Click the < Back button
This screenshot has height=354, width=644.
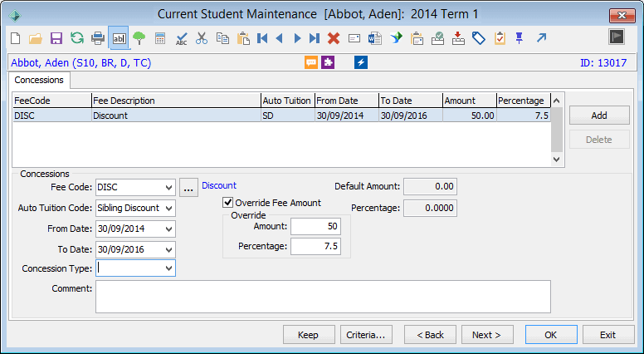click(430, 335)
